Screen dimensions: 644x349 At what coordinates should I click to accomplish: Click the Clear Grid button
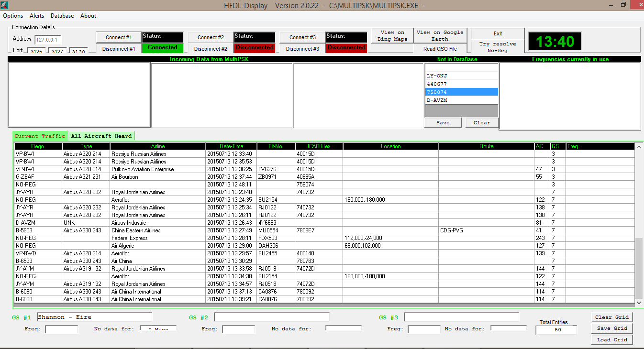[x=612, y=317]
